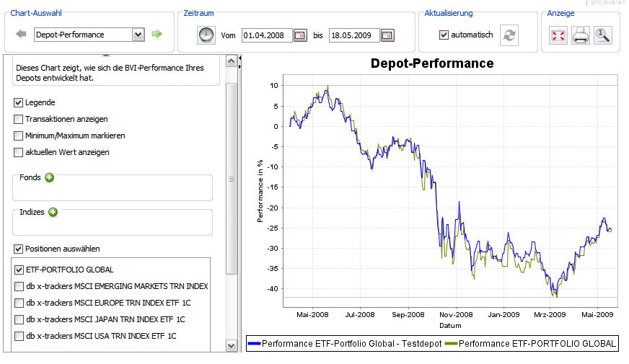Click the Depot-Performance chart title
629x364 pixels.
pos(432,63)
